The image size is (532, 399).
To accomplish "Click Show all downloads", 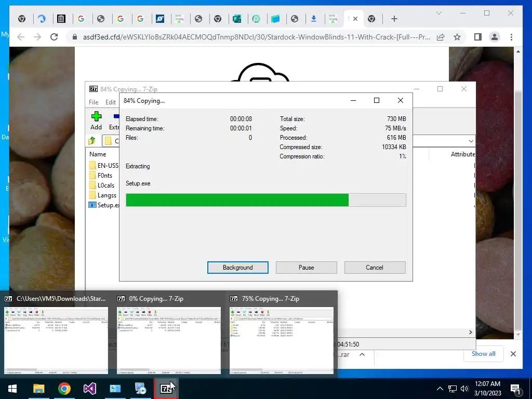I will pos(484,353).
